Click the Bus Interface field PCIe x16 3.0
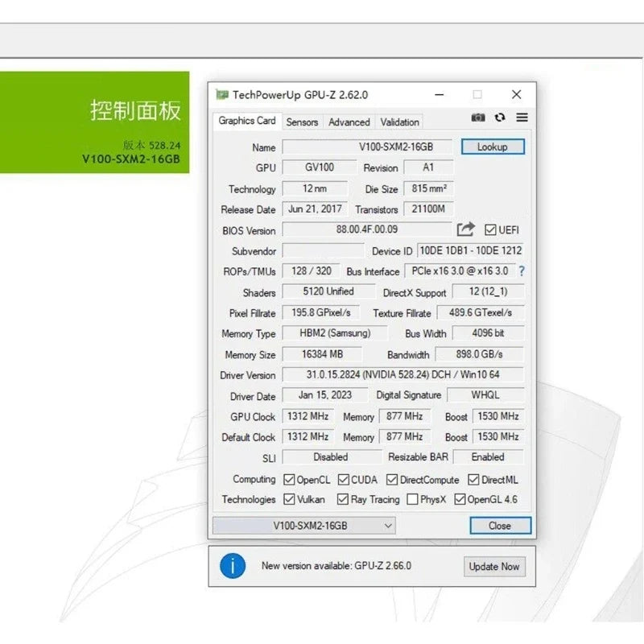The height and width of the screenshot is (644, 644). [x=460, y=271]
